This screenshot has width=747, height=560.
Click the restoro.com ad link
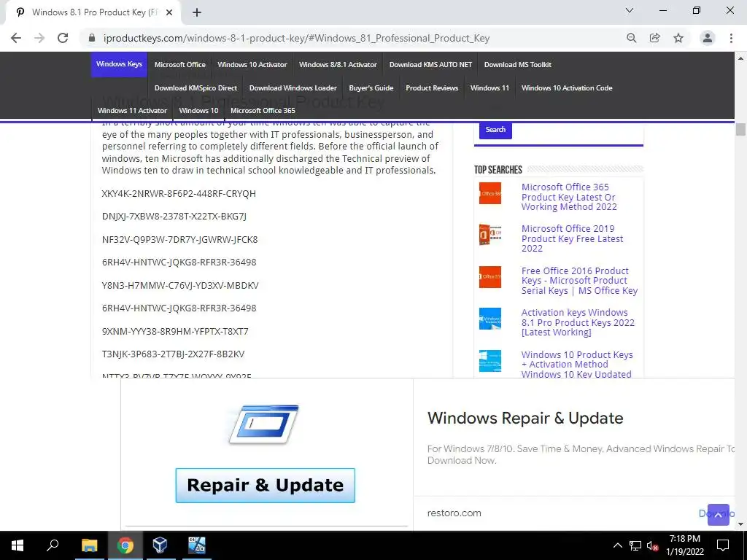point(454,513)
